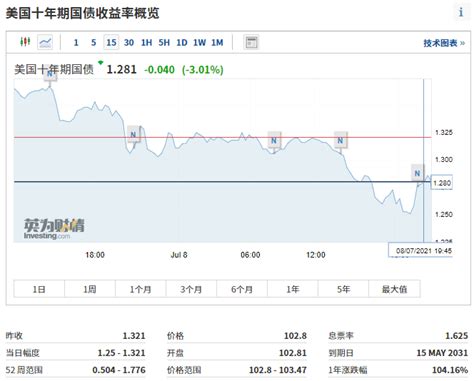Click the 息票率 value 1.625
Screen dimensions: 474x381
(457, 336)
